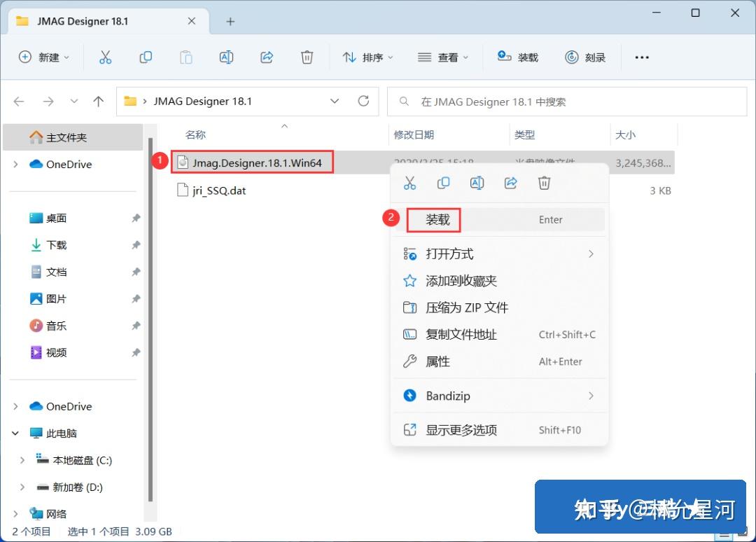Open the 查看 (View) dropdown
Screen dimensions: 756x542
(x=442, y=57)
